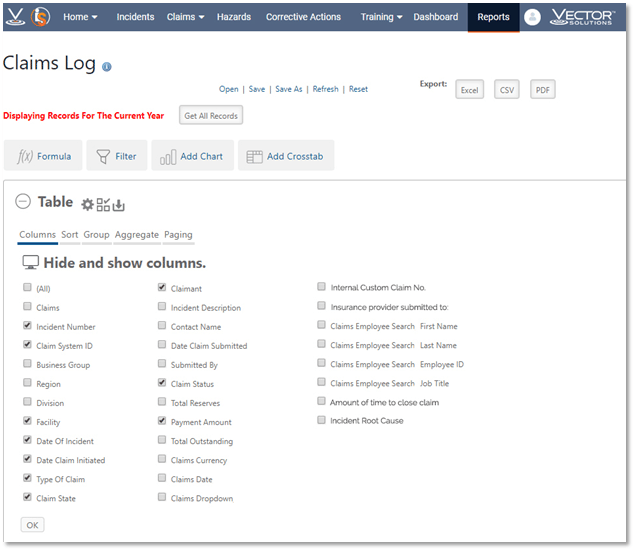Open the Formula tool
Image resolution: width=635 pixels, height=551 pixels.
tap(43, 156)
